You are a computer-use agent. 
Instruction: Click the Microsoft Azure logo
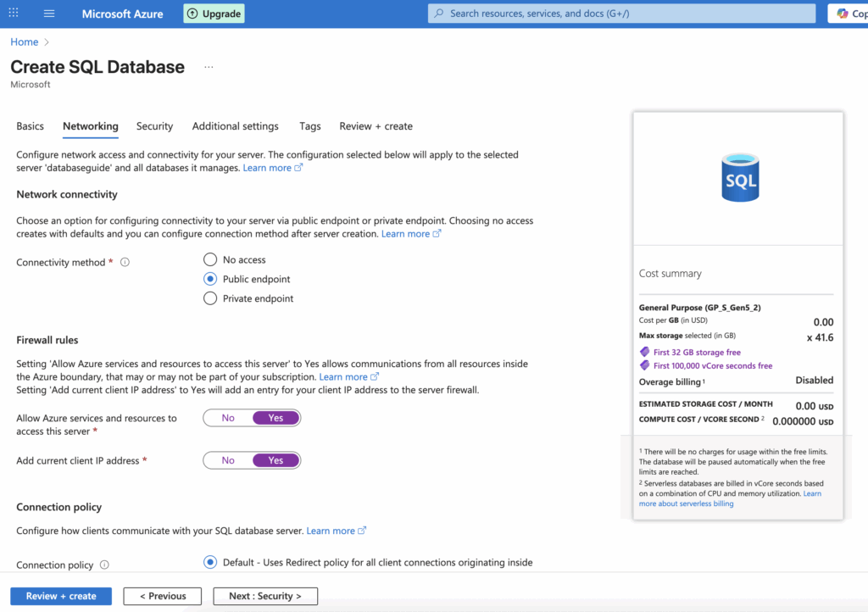tap(121, 14)
